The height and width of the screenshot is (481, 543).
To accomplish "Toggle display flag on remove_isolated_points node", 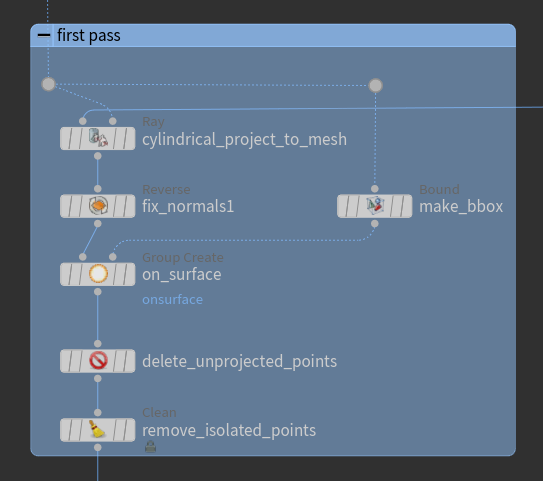I will click(x=129, y=430).
